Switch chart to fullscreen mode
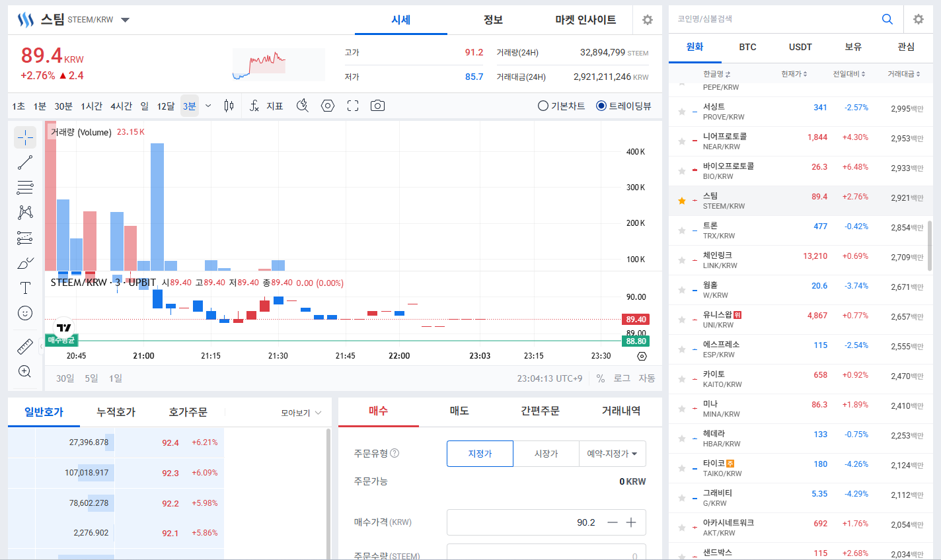 pos(353,106)
